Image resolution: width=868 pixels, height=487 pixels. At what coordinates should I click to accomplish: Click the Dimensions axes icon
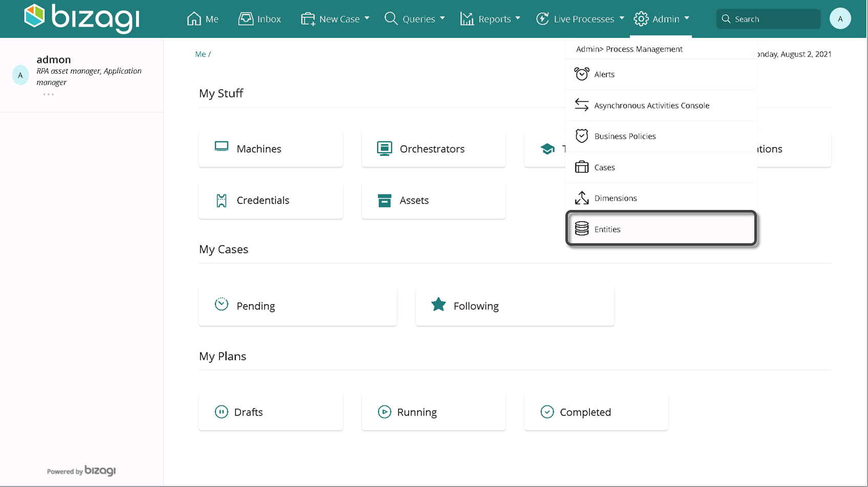[582, 198]
